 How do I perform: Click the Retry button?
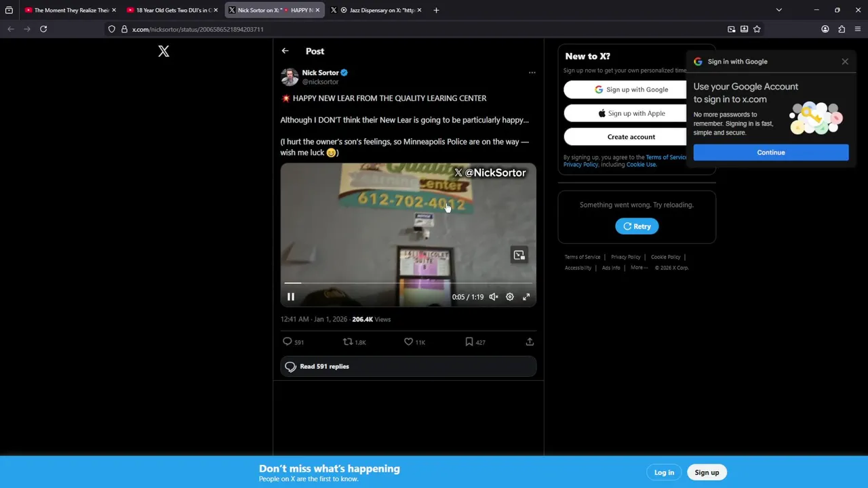tap(637, 226)
